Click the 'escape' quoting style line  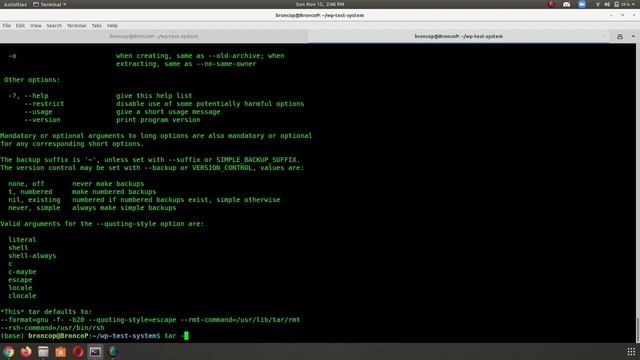coord(20,280)
